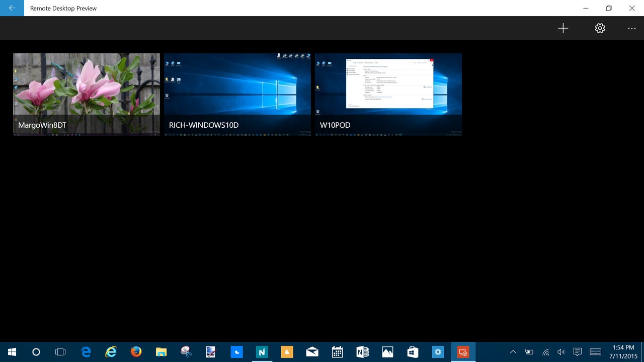Adjust volume via the speaker icon

[560, 351]
